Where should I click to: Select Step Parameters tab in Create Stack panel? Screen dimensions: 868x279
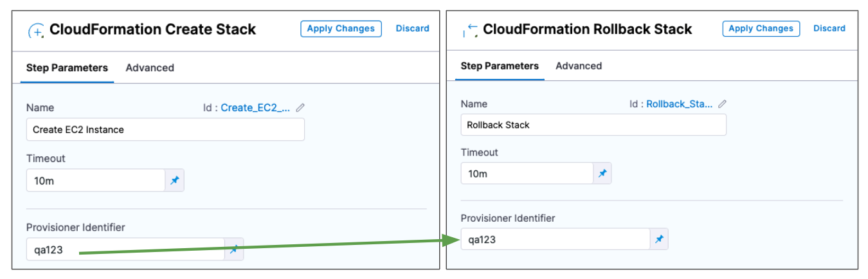tap(67, 68)
